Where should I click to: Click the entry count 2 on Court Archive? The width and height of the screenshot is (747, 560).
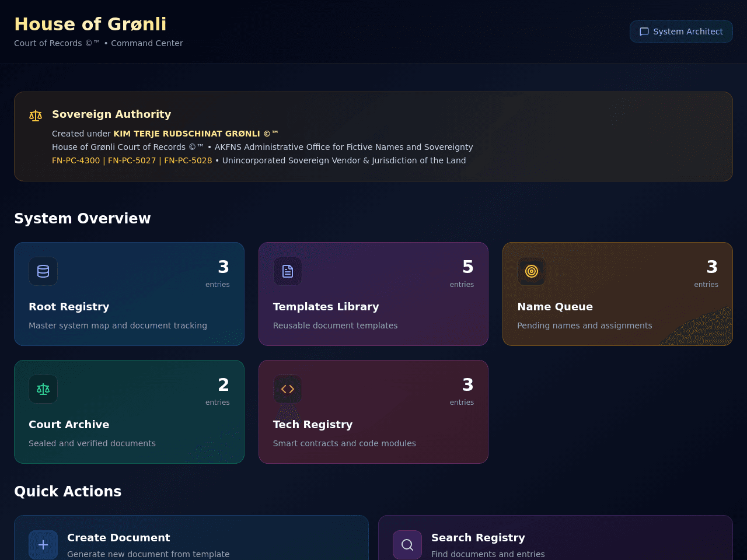click(224, 385)
